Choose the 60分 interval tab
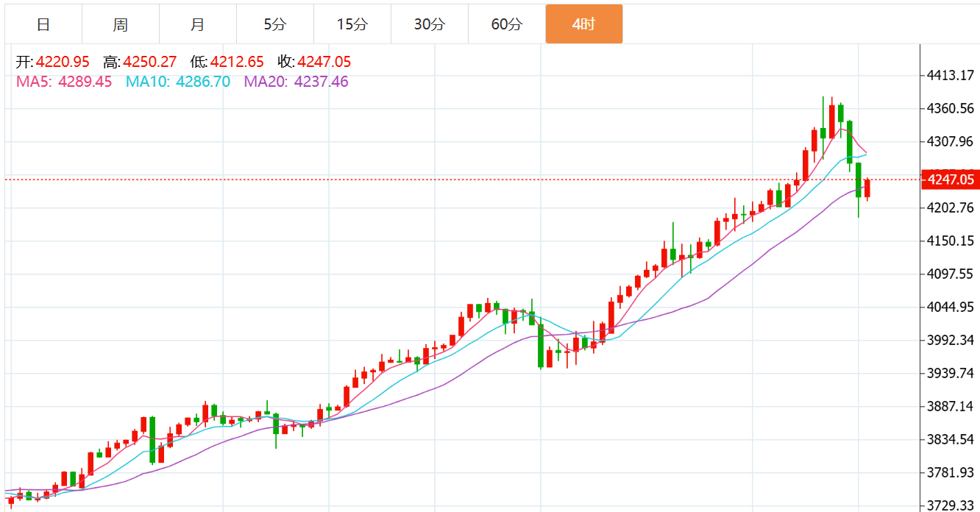The height and width of the screenshot is (512, 980). pyautogui.click(x=506, y=24)
